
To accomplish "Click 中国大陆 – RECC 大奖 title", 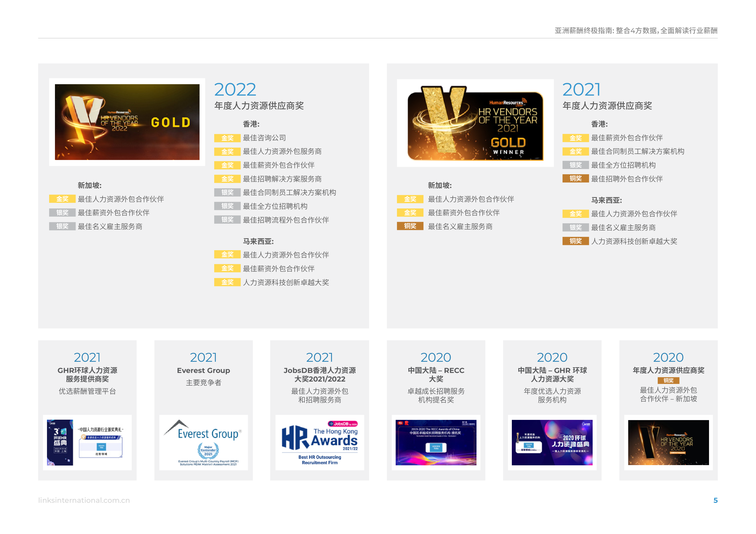I will pyautogui.click(x=436, y=374).
